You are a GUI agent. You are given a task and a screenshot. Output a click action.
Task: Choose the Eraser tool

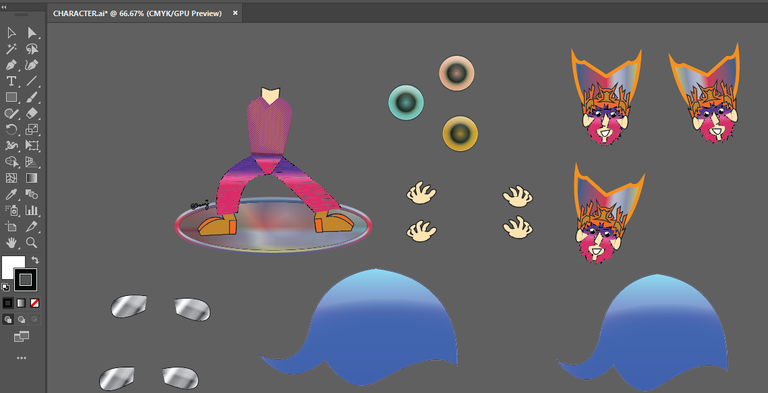click(32, 114)
